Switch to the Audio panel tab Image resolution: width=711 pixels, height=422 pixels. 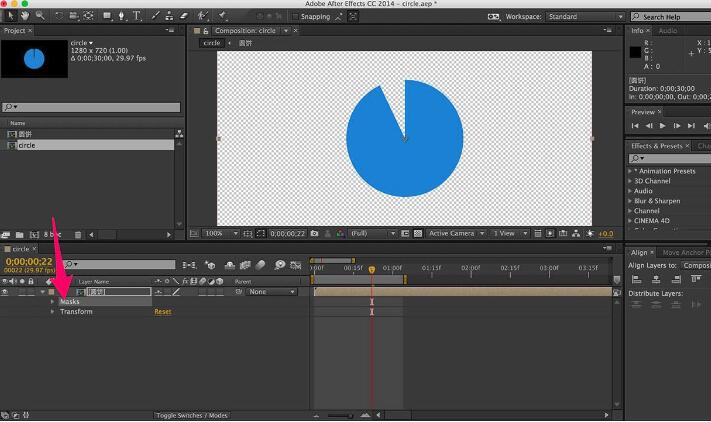pos(667,31)
